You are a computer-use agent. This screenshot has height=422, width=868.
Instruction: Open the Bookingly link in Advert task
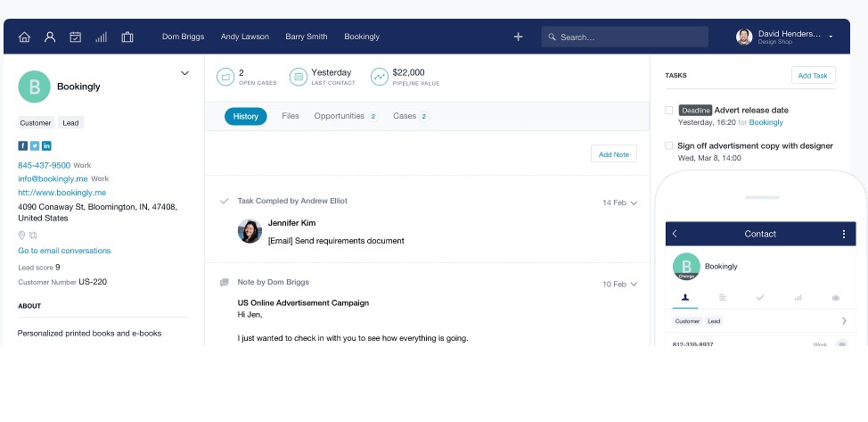[x=766, y=122]
